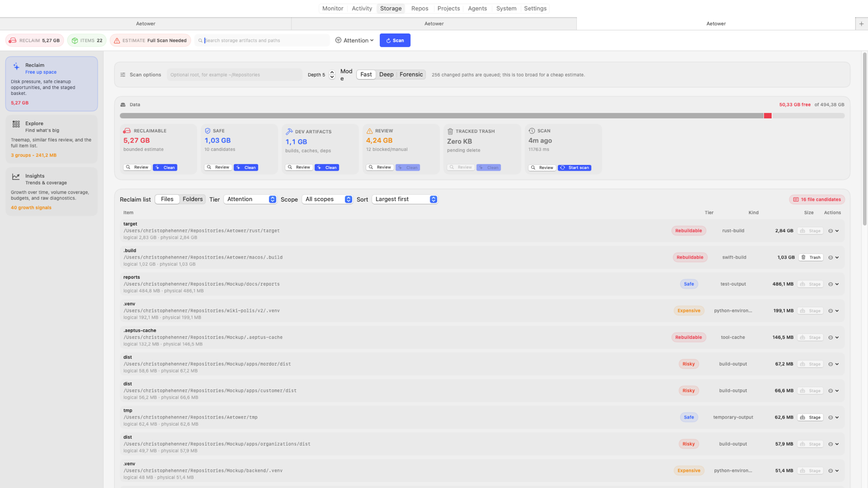The image size is (868, 488).
Task: Open more-actions menu for .build row
Action: (834, 258)
